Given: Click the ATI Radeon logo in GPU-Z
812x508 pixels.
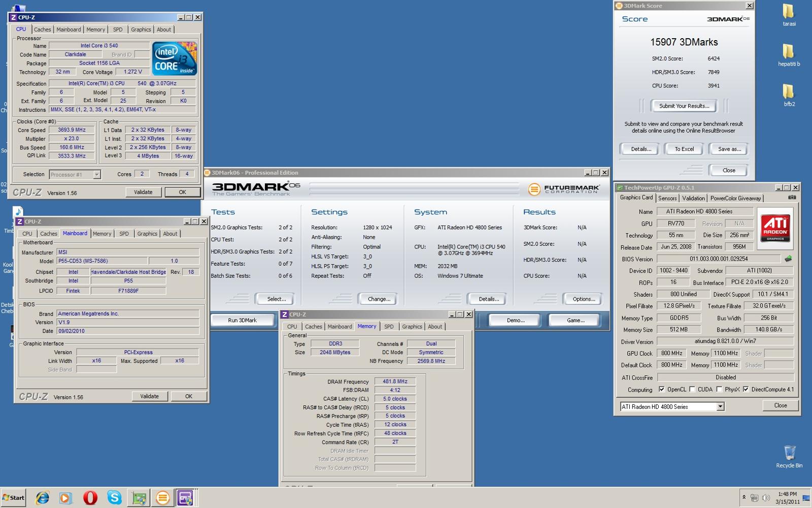Looking at the screenshot, I should click(x=775, y=228).
